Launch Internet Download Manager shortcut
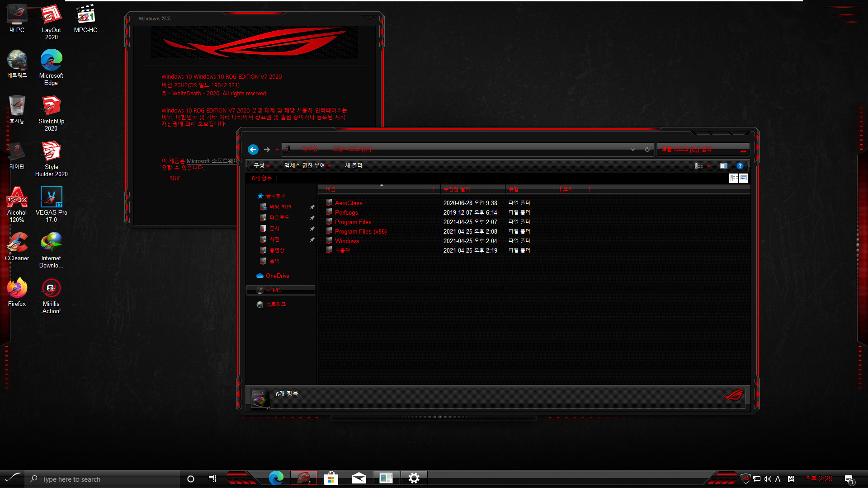The image size is (868, 488). (x=51, y=250)
